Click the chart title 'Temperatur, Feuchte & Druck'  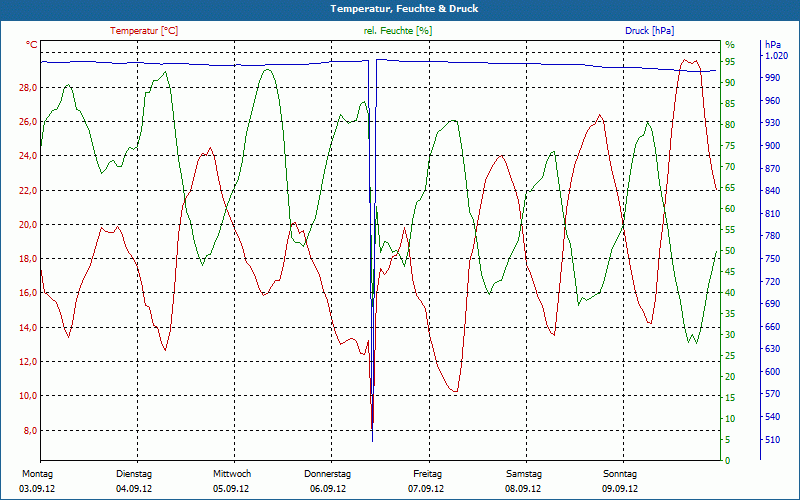point(404,9)
